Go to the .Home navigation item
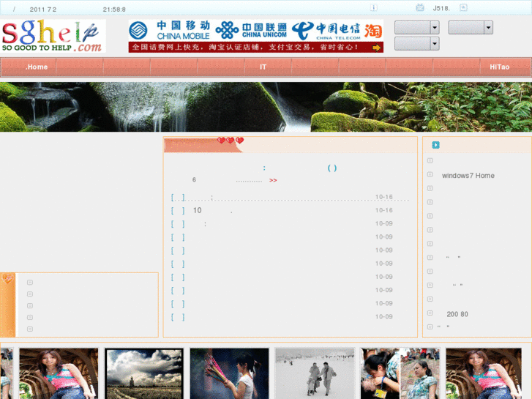This screenshot has height=399, width=532. tap(37, 67)
